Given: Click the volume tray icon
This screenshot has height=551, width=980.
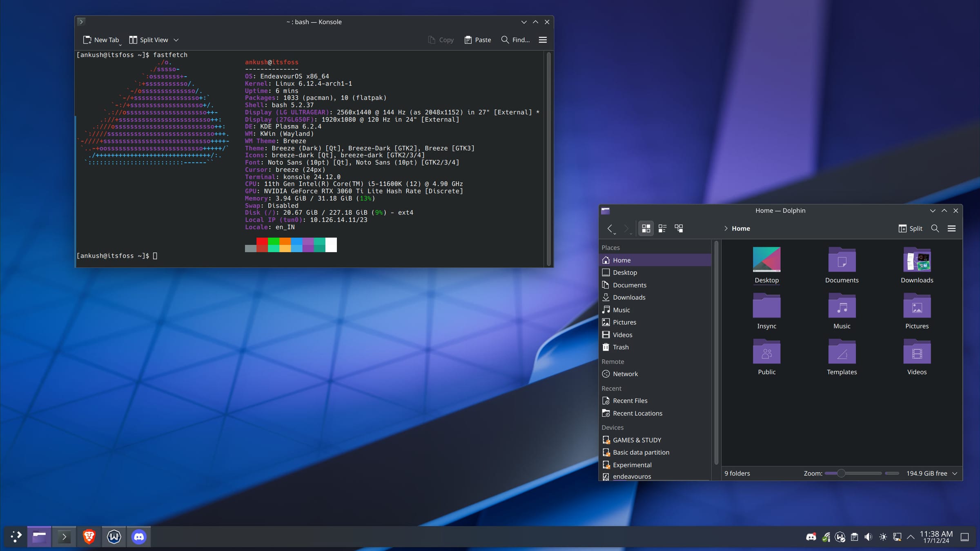Looking at the screenshot, I should 869,537.
